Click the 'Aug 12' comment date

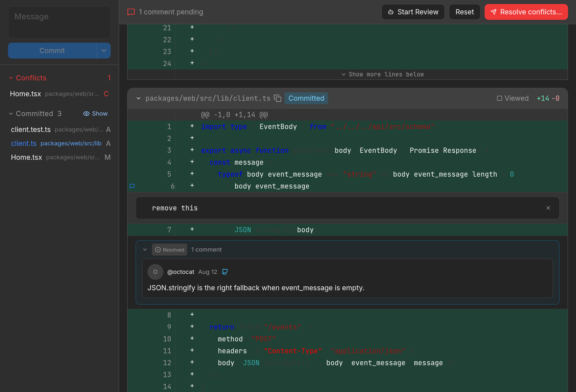208,272
